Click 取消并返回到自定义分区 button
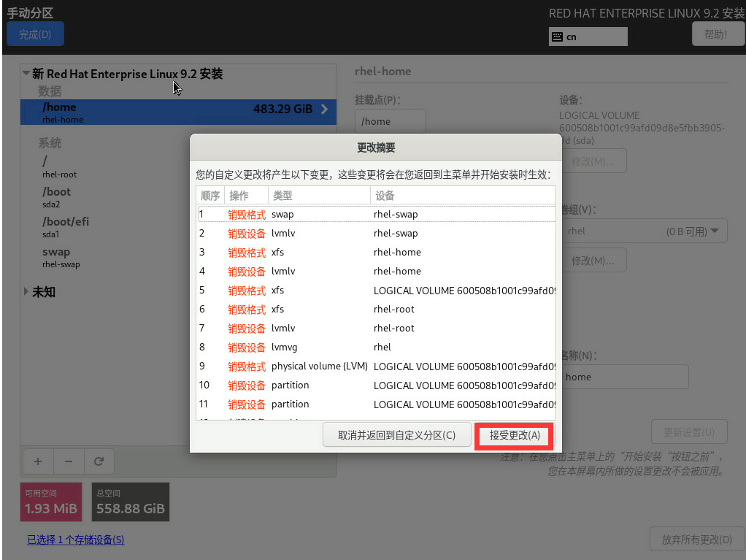 click(x=396, y=435)
